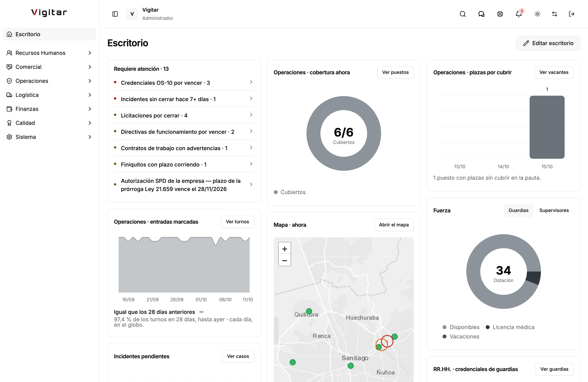The height and width of the screenshot is (382, 588).
Task: Open Directivas de funcionamiento por vencer
Action: coord(184,131)
